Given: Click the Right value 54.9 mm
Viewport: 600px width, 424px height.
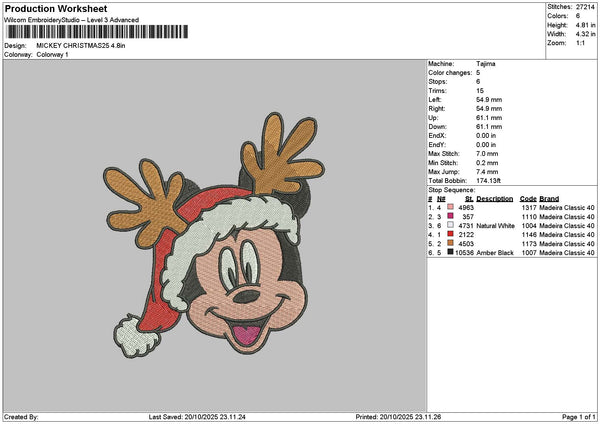Looking at the screenshot, I should 489,109.
